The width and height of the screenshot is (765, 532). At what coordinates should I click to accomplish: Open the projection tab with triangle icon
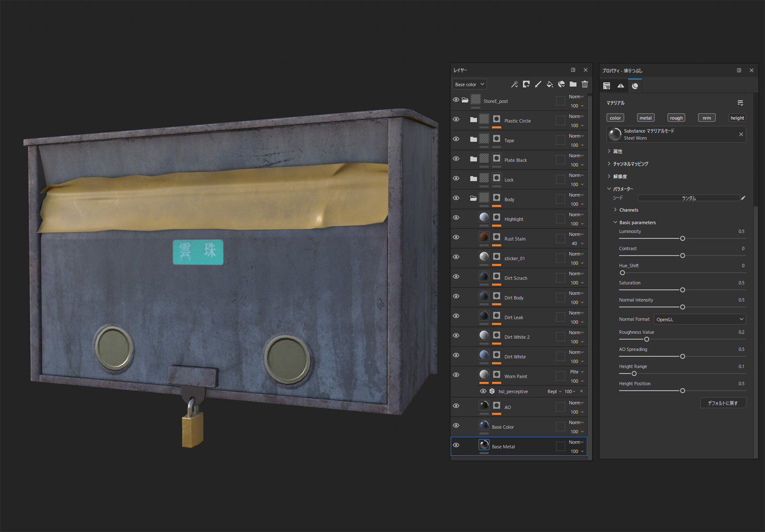coord(620,86)
